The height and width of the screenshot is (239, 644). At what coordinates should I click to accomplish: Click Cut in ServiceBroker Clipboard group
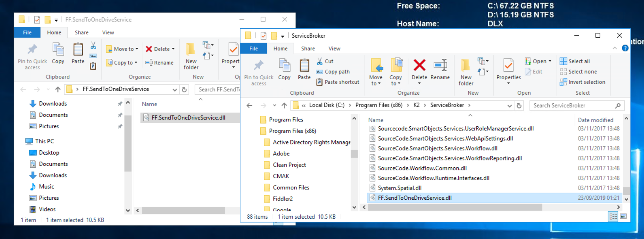[325, 61]
